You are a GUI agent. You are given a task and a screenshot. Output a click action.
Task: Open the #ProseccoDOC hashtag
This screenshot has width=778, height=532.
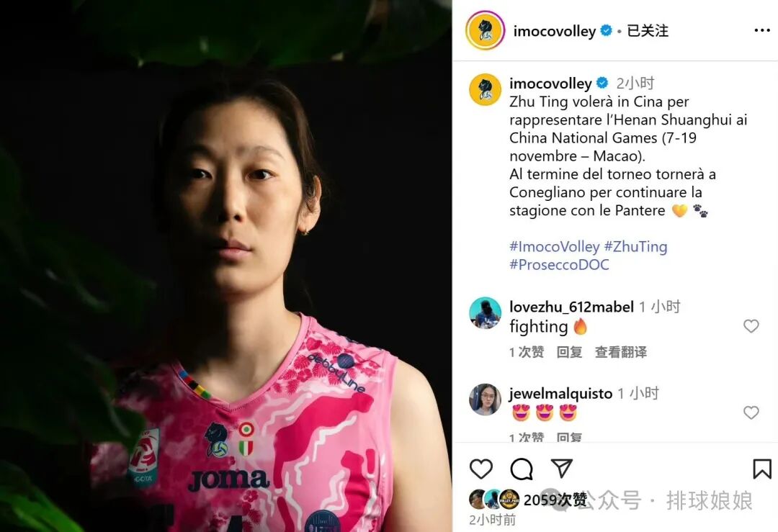coord(559,265)
